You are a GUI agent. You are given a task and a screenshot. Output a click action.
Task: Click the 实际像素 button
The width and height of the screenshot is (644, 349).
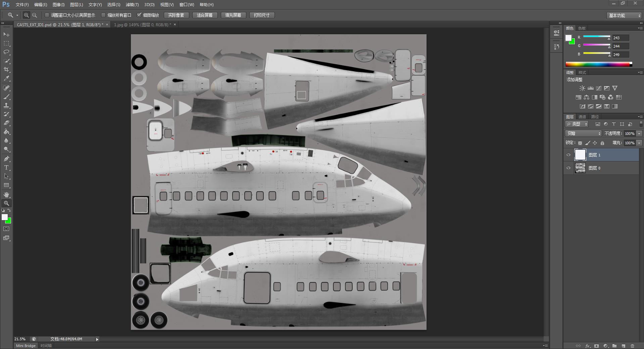pyautogui.click(x=176, y=15)
